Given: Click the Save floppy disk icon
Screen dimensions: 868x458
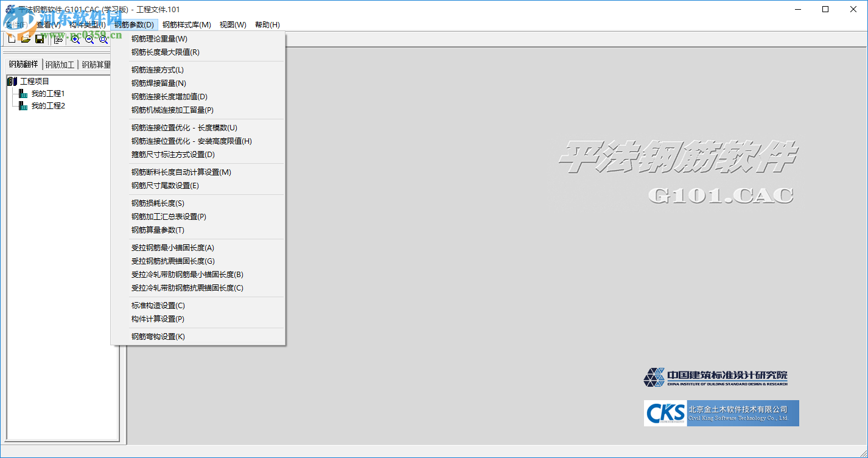Looking at the screenshot, I should 40,39.
